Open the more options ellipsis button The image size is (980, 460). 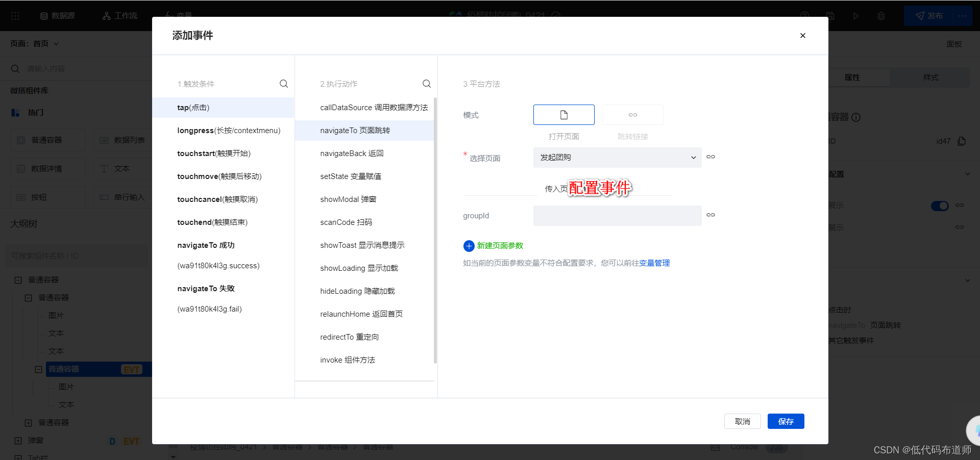(962, 16)
